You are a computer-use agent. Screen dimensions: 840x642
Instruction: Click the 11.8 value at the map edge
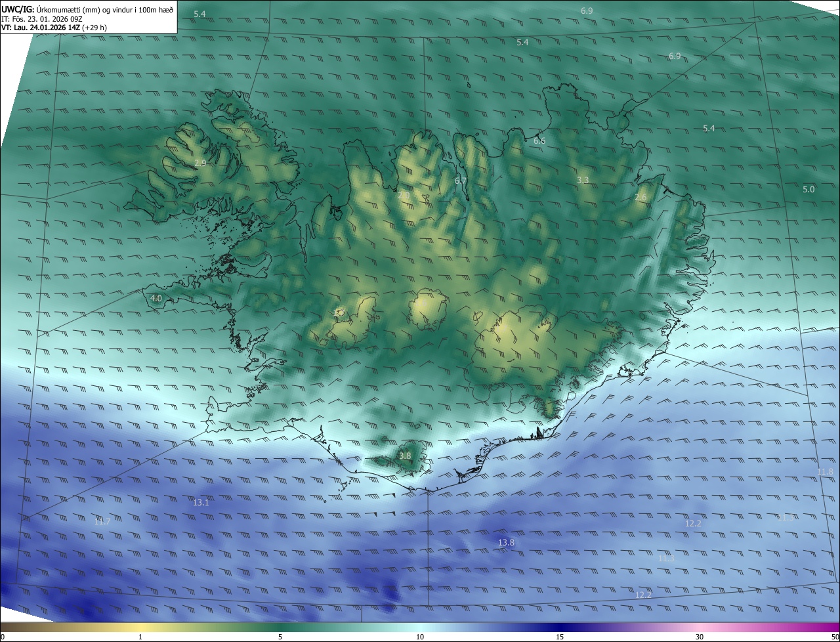[826, 472]
